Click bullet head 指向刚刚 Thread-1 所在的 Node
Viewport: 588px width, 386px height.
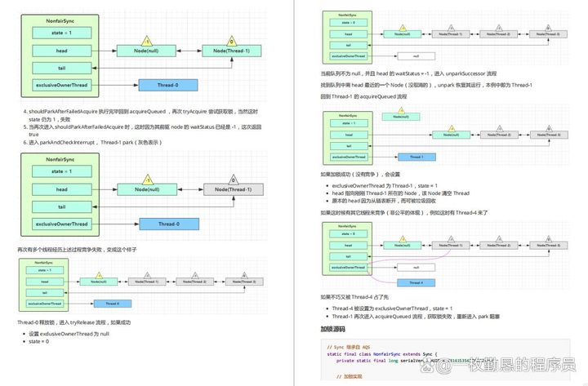pos(401,193)
